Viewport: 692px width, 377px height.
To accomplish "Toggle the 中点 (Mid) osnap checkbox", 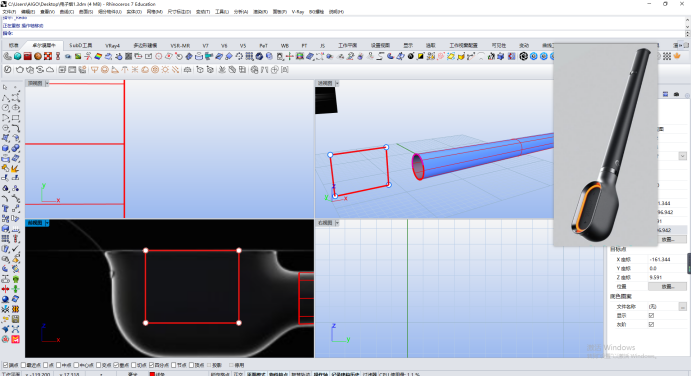I will tap(58, 366).
